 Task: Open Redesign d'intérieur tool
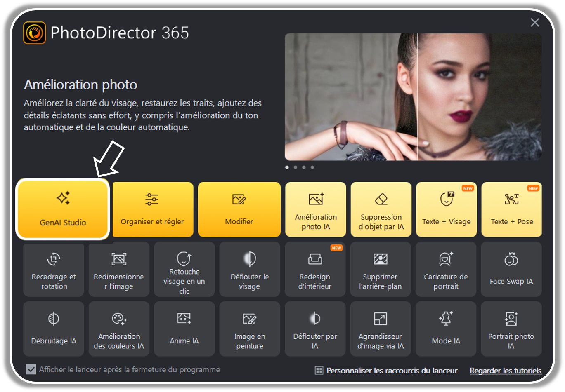(315, 269)
